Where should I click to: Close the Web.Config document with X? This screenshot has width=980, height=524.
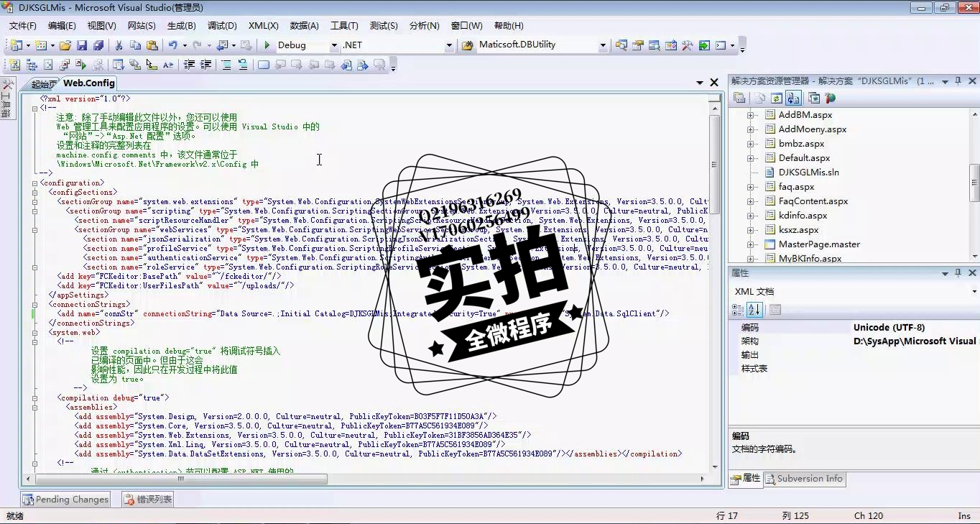[714, 83]
